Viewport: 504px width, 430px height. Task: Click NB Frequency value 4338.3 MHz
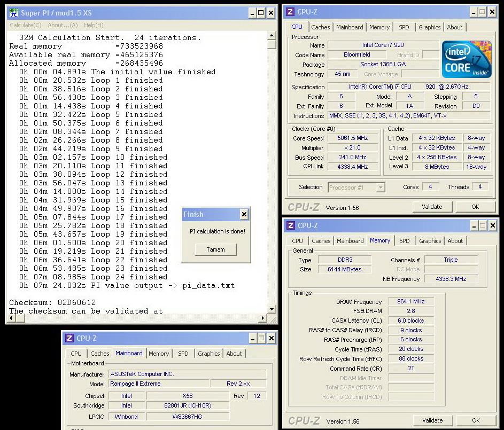(451, 279)
